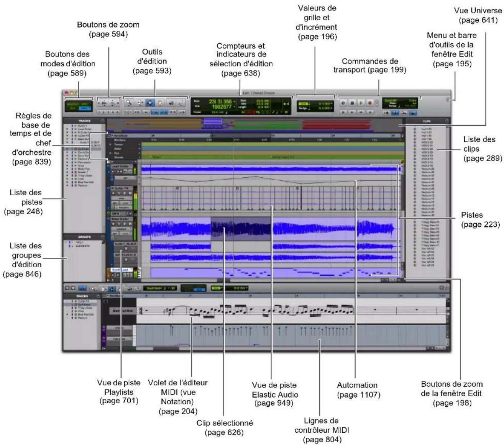Select the Grabber hand tool
504x445 pixels.
point(160,103)
